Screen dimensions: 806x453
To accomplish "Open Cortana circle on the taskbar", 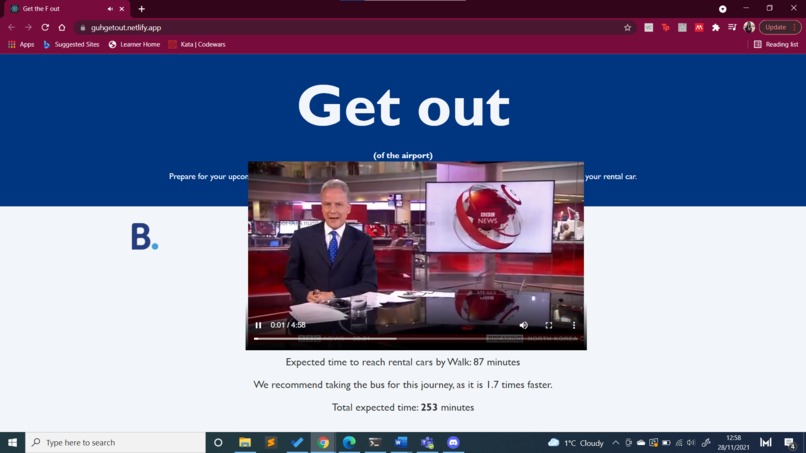I will click(218, 442).
